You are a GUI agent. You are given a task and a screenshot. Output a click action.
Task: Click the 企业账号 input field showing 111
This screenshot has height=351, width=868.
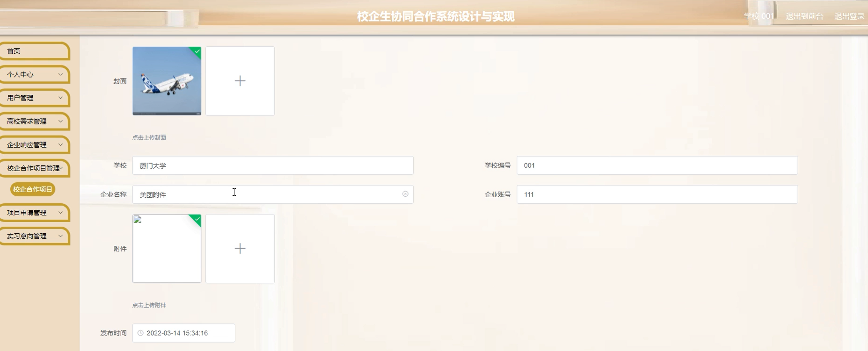657,194
